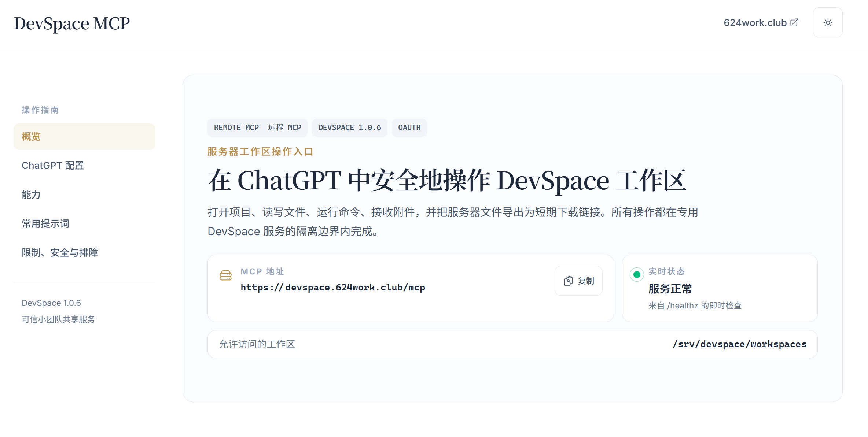Image resolution: width=868 pixels, height=437 pixels.
Task: Click the 允许访问的工作区 label
Action: pyautogui.click(x=257, y=344)
